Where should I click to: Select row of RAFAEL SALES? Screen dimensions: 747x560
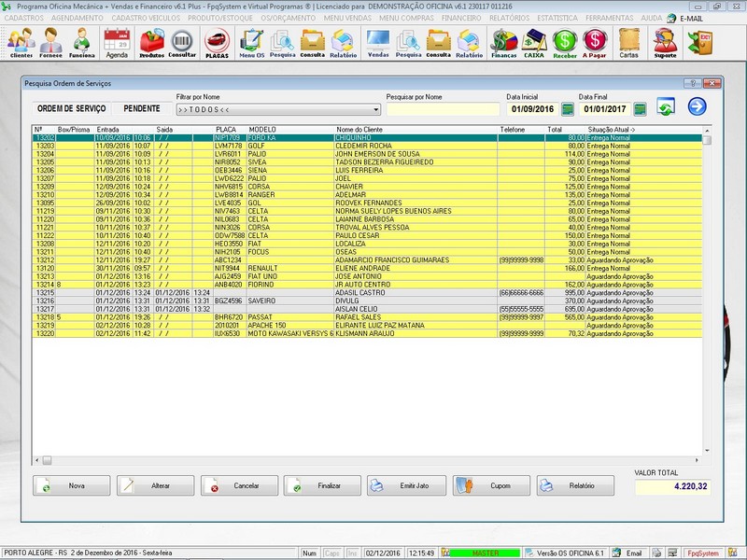point(367,317)
